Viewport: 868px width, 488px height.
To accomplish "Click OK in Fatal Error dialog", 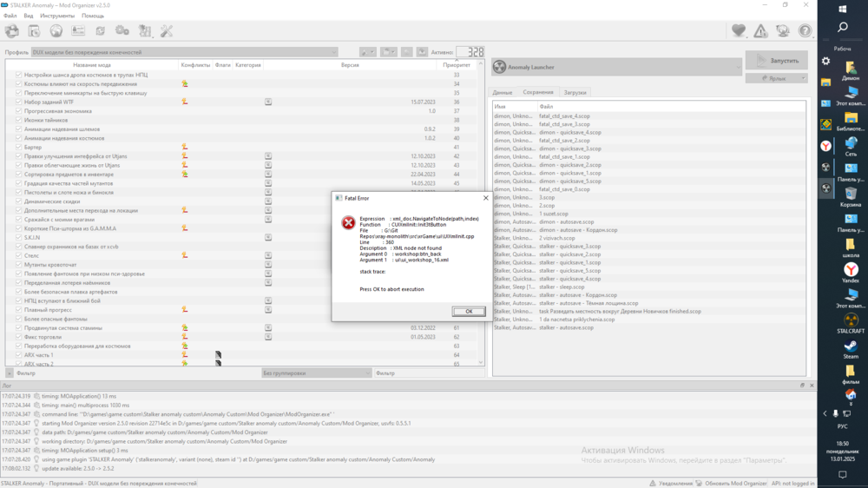I will pyautogui.click(x=469, y=312).
